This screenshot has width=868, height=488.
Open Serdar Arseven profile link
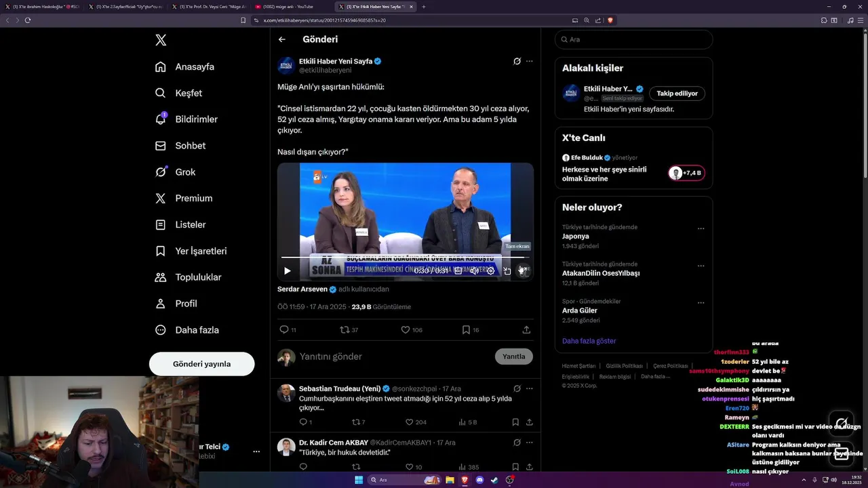[302, 289]
